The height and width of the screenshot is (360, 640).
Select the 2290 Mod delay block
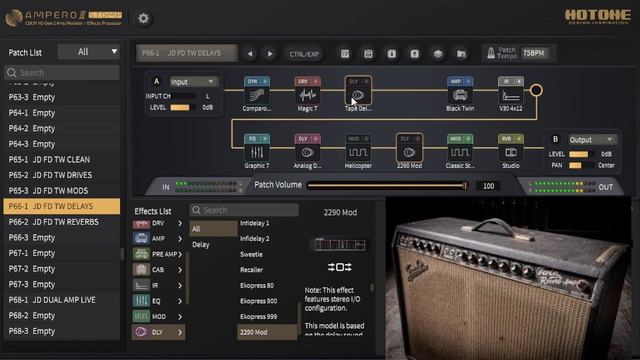click(409, 152)
